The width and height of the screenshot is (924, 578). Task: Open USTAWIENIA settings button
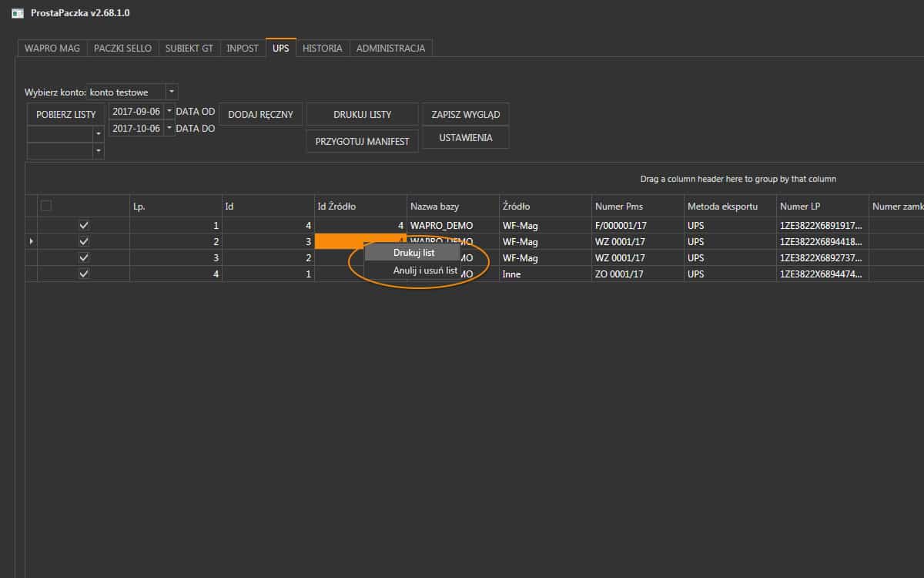tap(466, 137)
